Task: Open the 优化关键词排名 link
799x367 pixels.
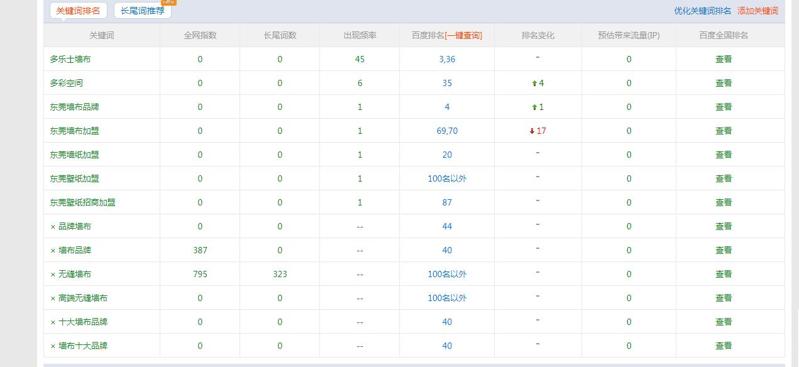Action: coord(702,11)
